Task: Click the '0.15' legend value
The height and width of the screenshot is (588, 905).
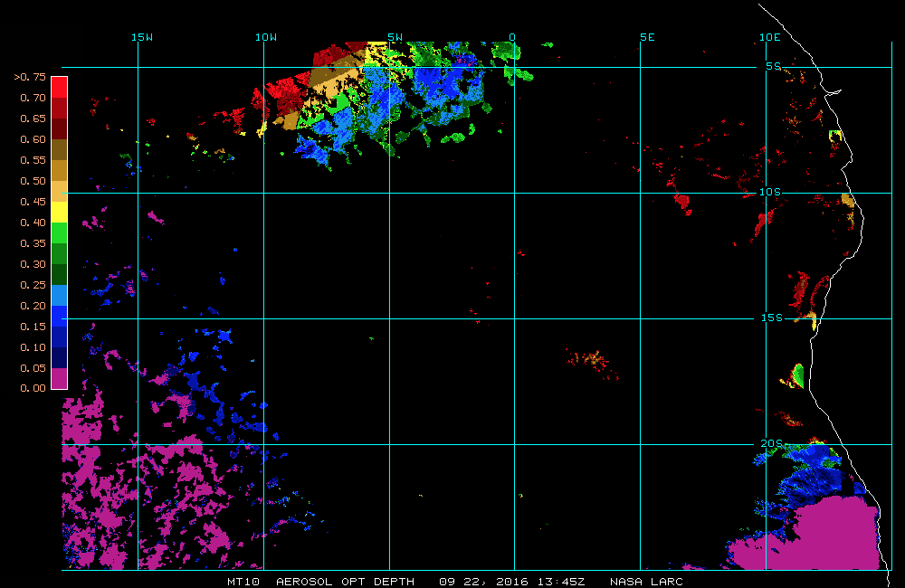Action: coord(33,326)
